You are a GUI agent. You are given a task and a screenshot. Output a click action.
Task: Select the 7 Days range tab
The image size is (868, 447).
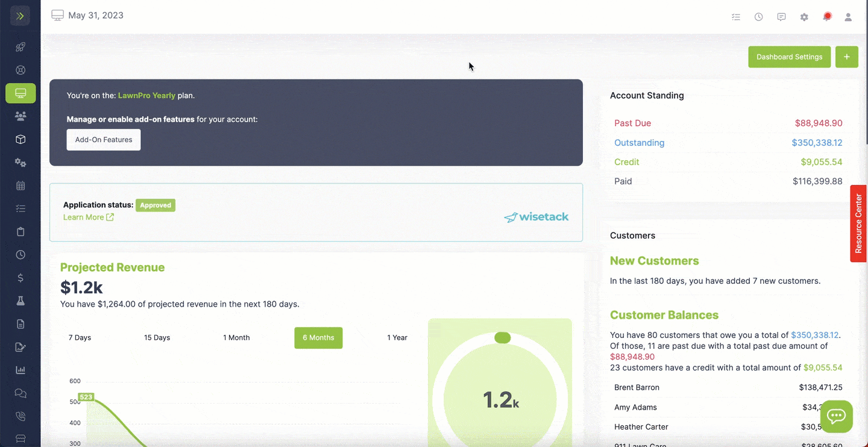80,338
